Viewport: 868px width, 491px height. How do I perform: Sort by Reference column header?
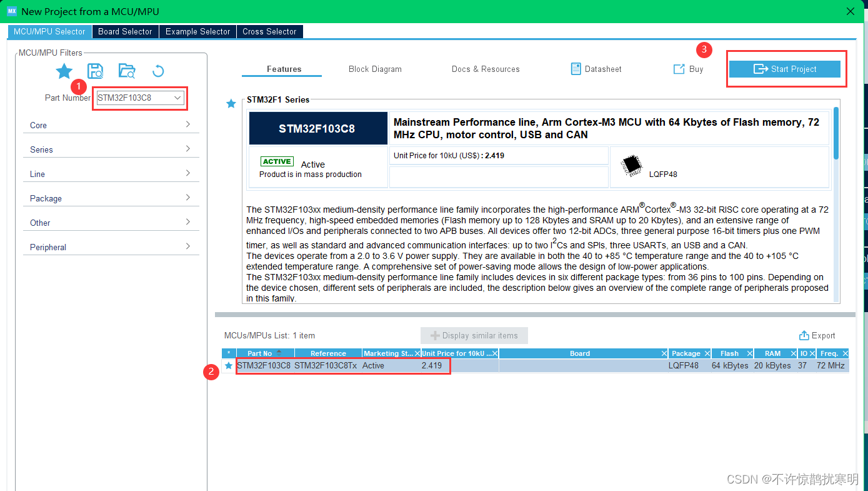click(328, 353)
